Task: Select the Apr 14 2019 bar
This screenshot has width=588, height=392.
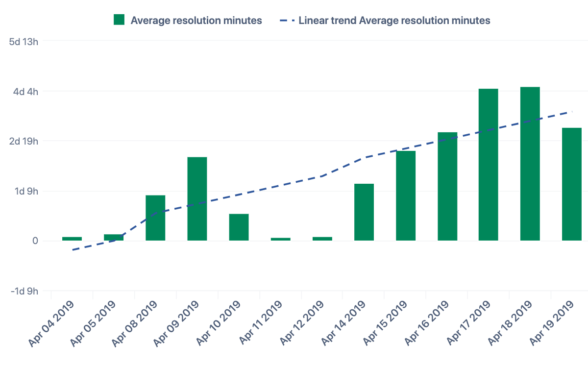Action: click(x=364, y=212)
